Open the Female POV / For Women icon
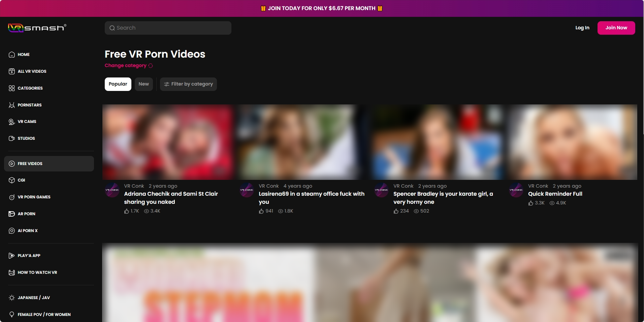Screen dimensions: 644x322 (12, 315)
